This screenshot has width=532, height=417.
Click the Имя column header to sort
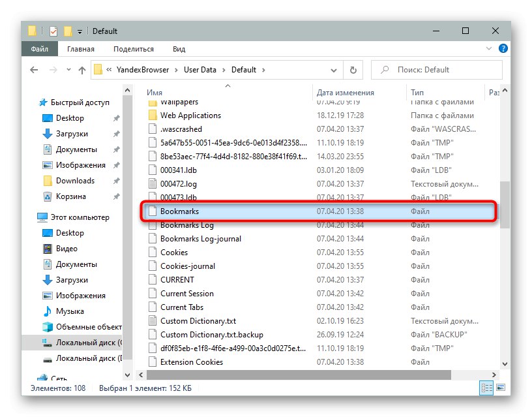[x=155, y=92]
